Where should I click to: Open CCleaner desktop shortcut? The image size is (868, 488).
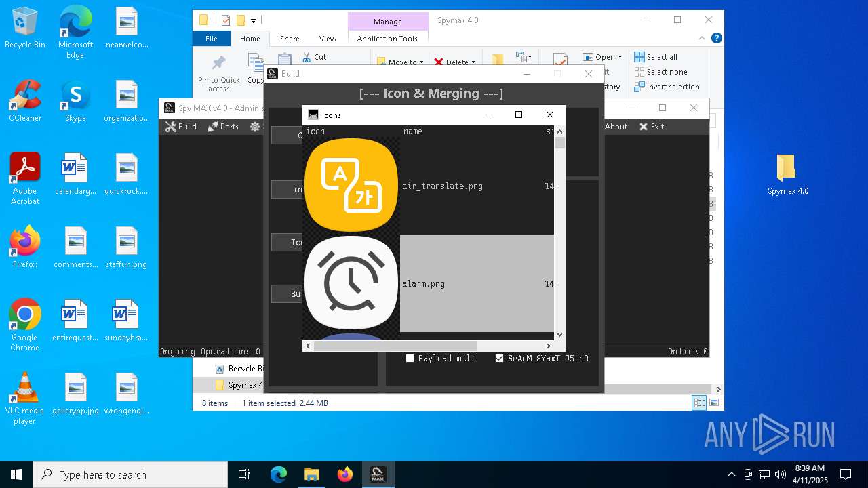click(x=25, y=101)
